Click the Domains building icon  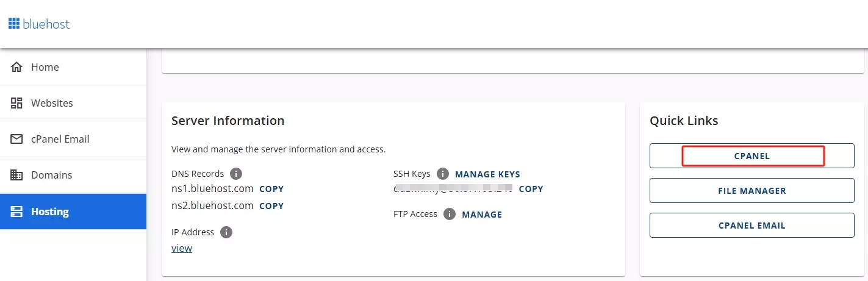click(x=17, y=175)
